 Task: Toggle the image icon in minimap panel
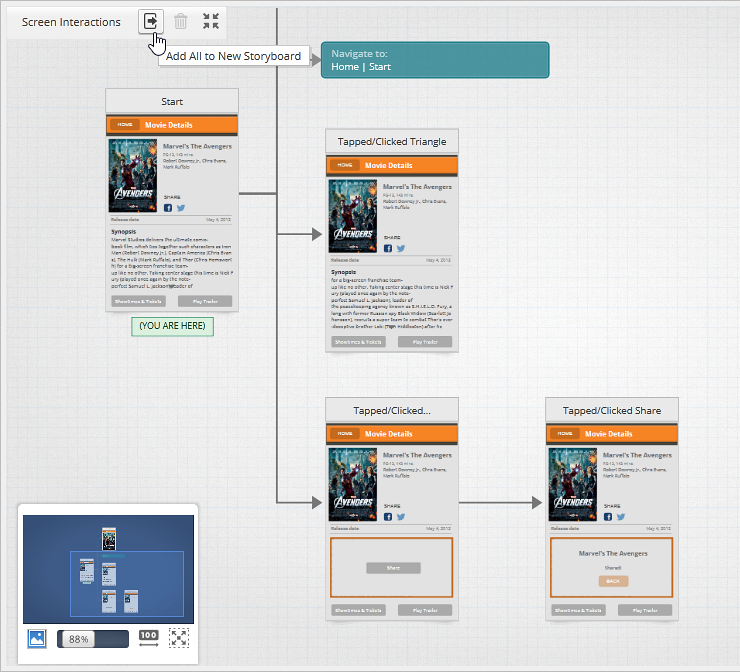point(37,639)
